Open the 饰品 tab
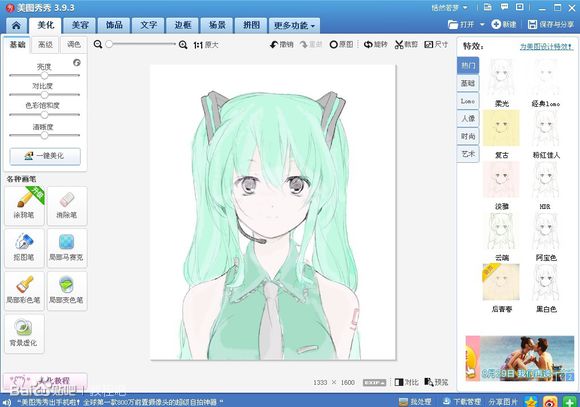The height and width of the screenshot is (407, 580). click(114, 26)
